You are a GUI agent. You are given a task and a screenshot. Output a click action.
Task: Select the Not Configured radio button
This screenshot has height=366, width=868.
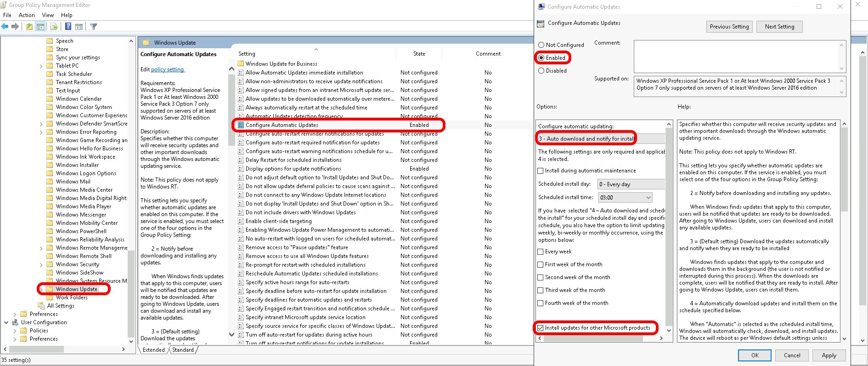(541, 45)
